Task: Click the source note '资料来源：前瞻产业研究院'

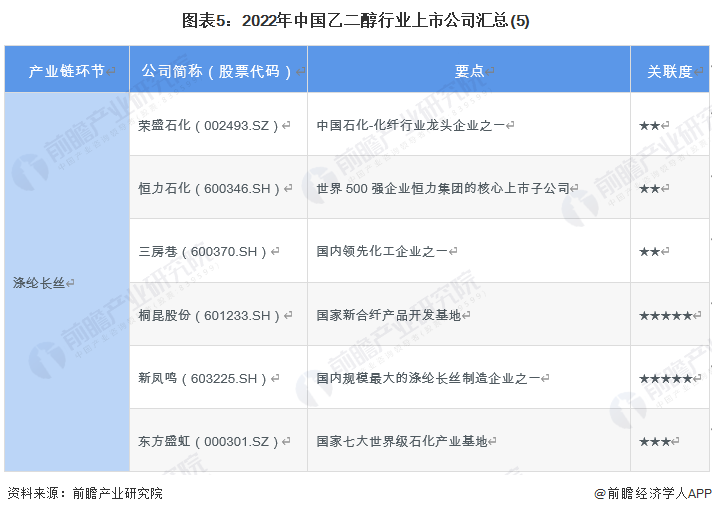Action: pyautogui.click(x=85, y=493)
